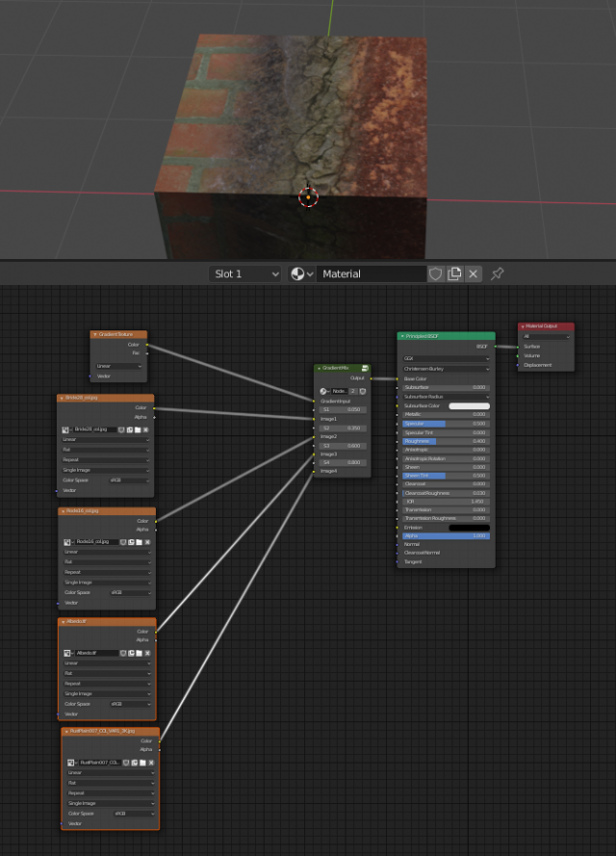Adjust the Alpha slider in Principled BSDF
The width and height of the screenshot is (616, 856).
pos(446,536)
